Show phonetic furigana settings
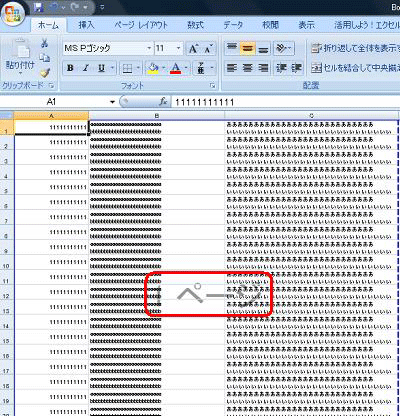Viewport: 400px width, 416px height. [201, 68]
